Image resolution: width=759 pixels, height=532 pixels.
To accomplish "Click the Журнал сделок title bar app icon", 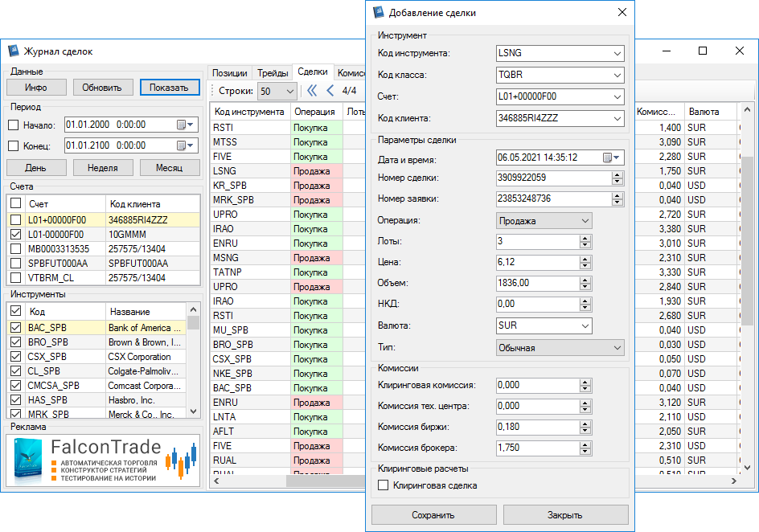I will [x=13, y=51].
